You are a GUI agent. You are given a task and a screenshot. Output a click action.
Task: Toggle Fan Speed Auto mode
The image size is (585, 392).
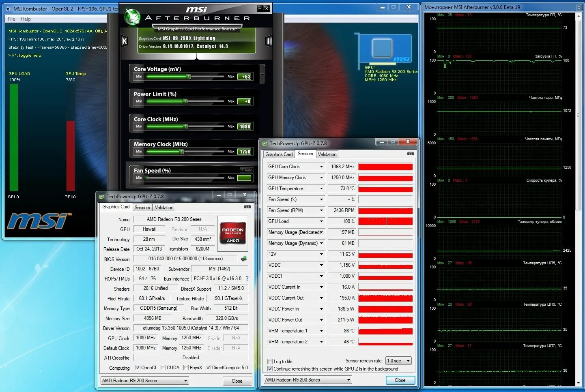click(x=246, y=170)
